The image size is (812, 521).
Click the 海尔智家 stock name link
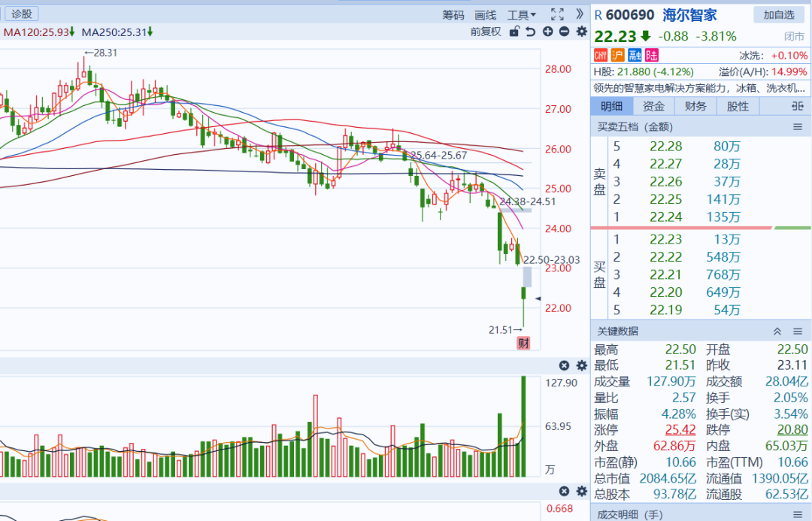click(689, 15)
